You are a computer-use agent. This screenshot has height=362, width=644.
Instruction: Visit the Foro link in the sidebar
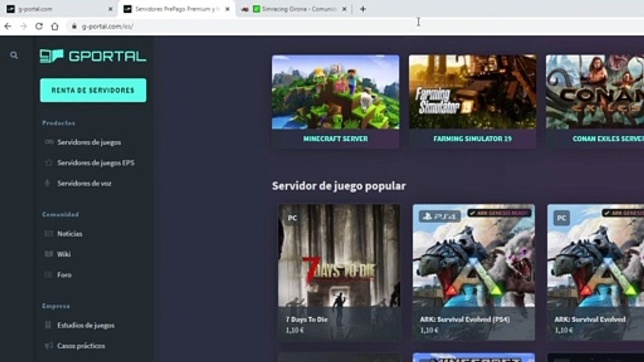click(64, 275)
